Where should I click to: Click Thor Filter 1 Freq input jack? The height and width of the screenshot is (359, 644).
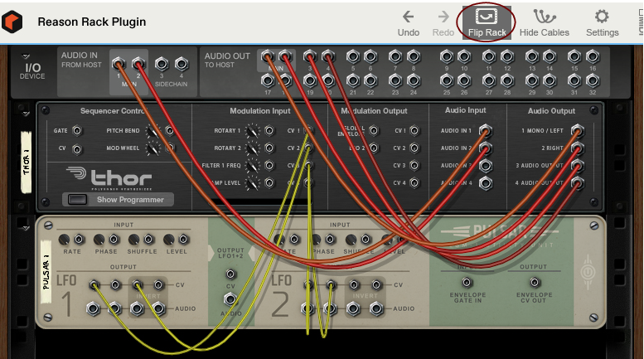(269, 166)
